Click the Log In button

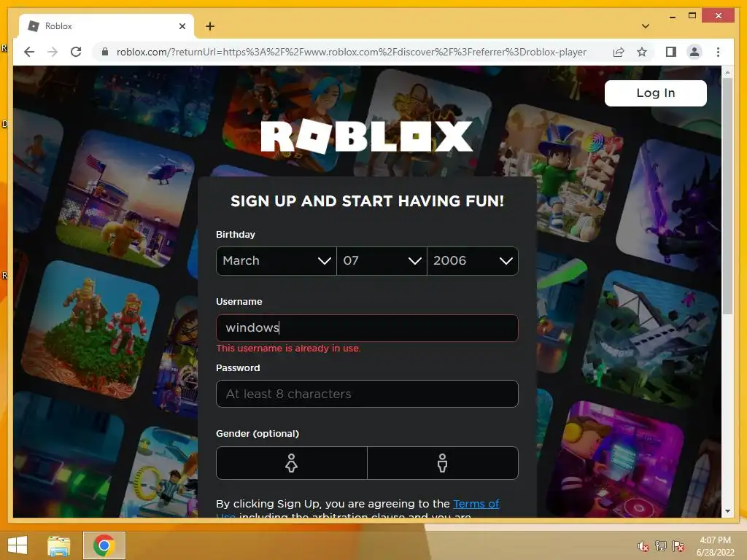pos(656,93)
